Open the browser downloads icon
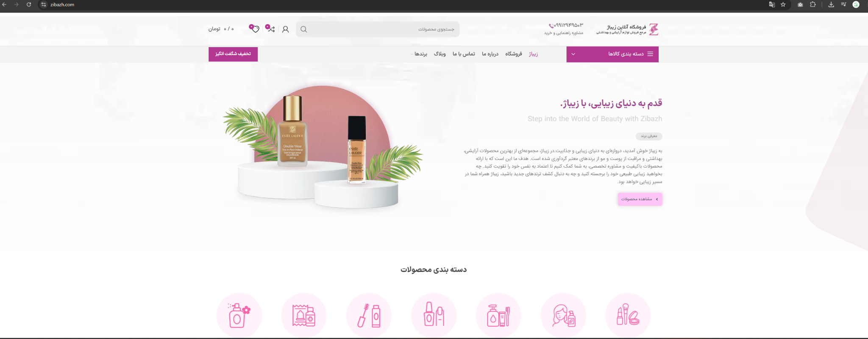Image resolution: width=868 pixels, height=339 pixels. pos(831,5)
